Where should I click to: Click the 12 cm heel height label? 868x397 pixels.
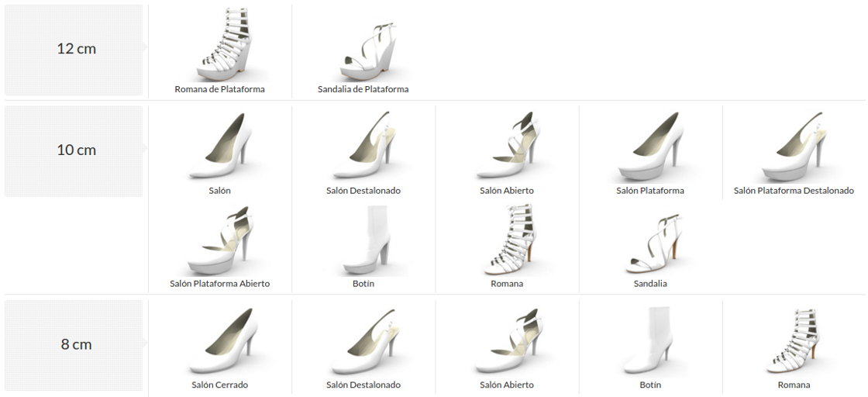point(77,49)
